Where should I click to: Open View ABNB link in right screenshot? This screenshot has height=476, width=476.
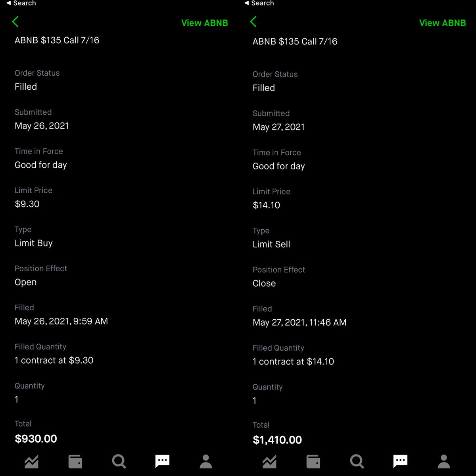click(443, 23)
